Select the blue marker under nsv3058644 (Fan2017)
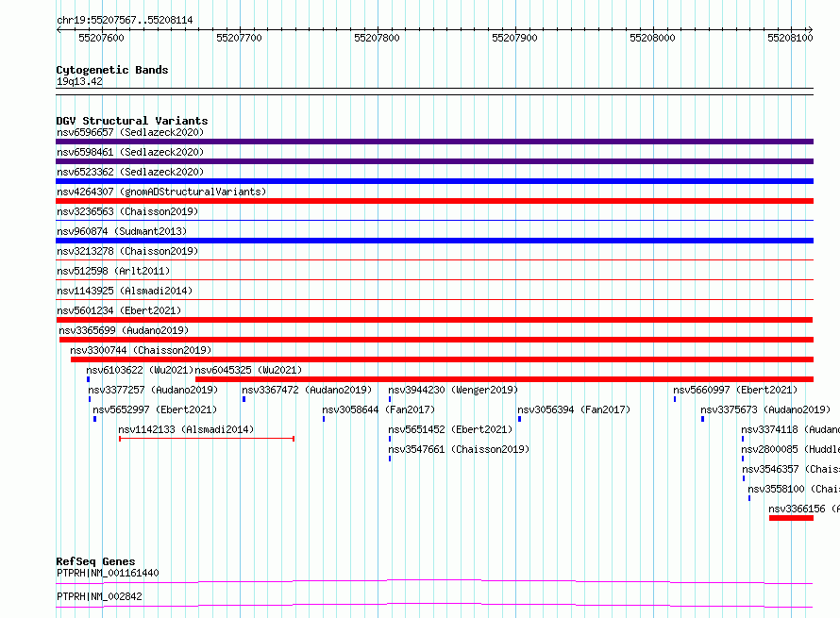840x618 pixels. [x=324, y=419]
